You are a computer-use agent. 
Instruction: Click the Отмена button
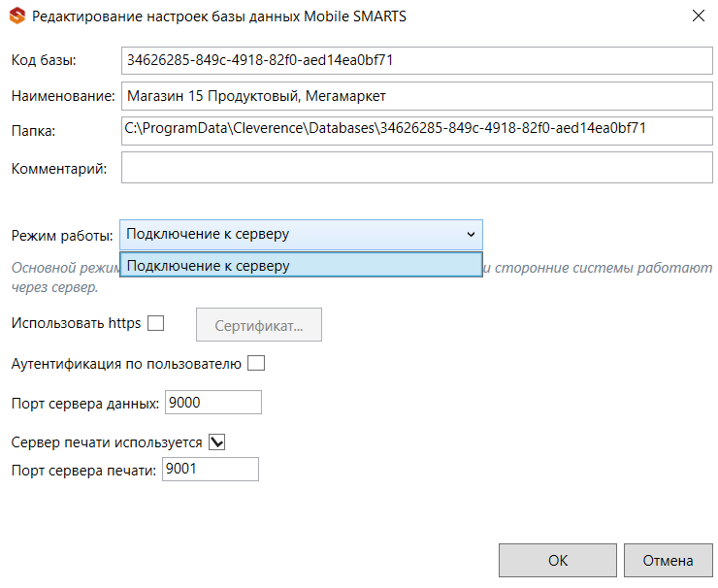point(669,560)
